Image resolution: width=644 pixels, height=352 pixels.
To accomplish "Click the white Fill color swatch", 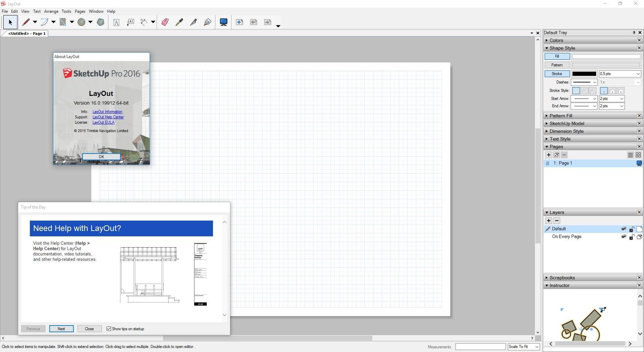I will (606, 56).
